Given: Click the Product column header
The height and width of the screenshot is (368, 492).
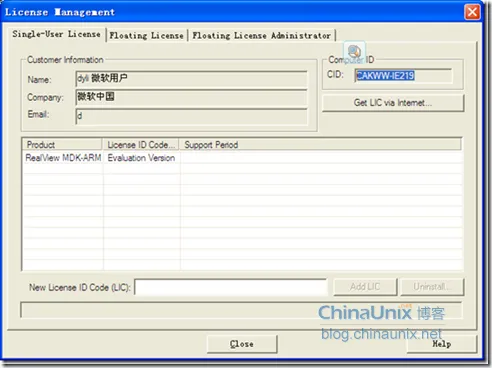Looking at the screenshot, I should click(x=62, y=145).
